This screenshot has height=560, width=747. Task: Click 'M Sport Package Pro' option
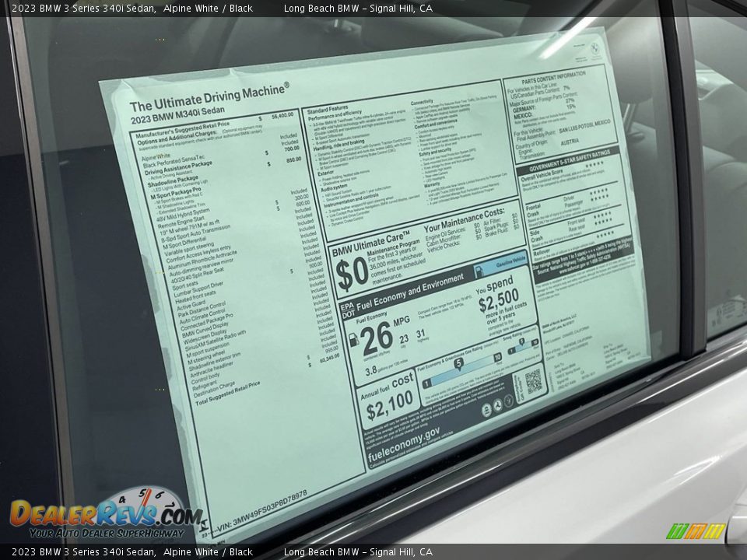176,193
